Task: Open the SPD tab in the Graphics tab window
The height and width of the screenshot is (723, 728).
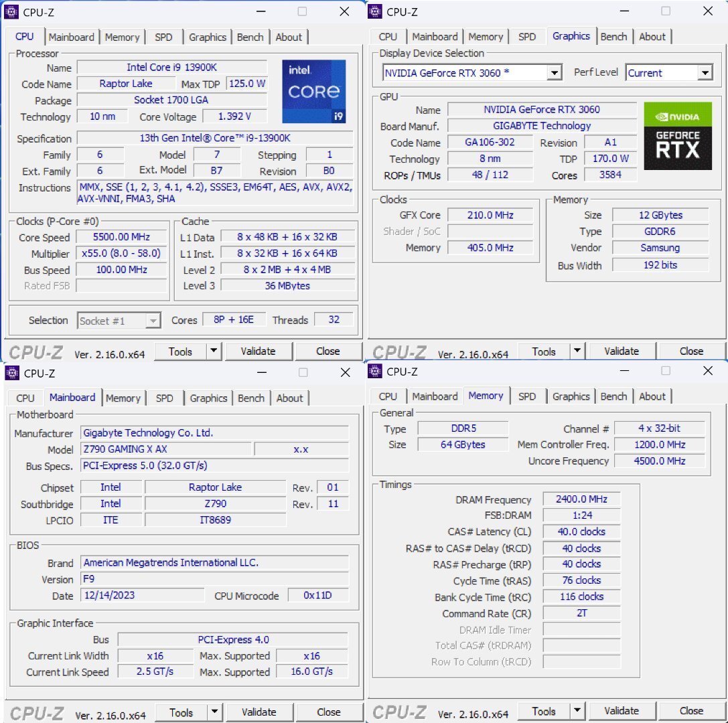Action: pos(527,37)
